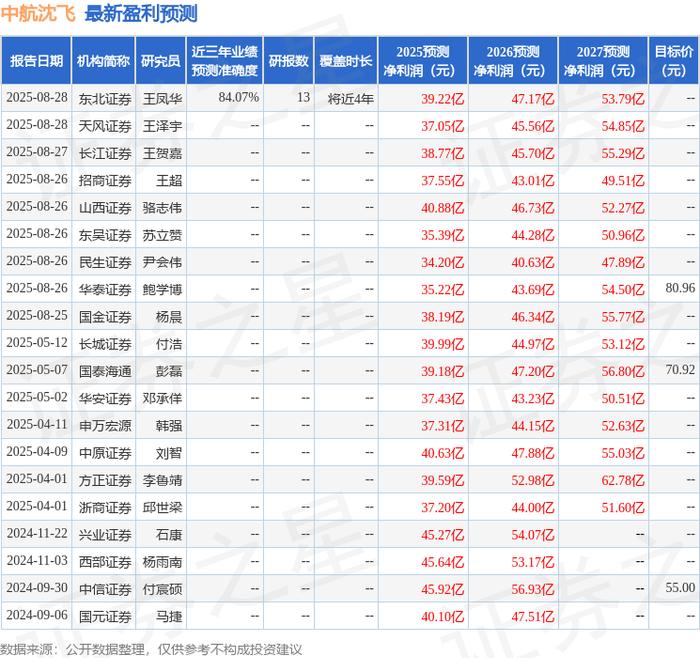Click researcher name 王凤华
This screenshot has width=700, height=658.
[x=162, y=99]
